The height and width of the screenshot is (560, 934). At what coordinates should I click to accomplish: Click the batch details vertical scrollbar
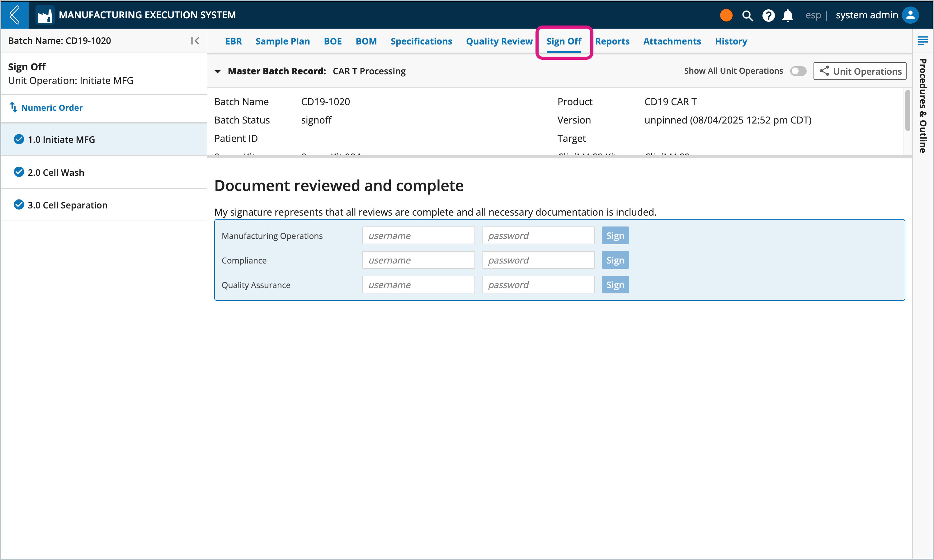[x=908, y=110]
